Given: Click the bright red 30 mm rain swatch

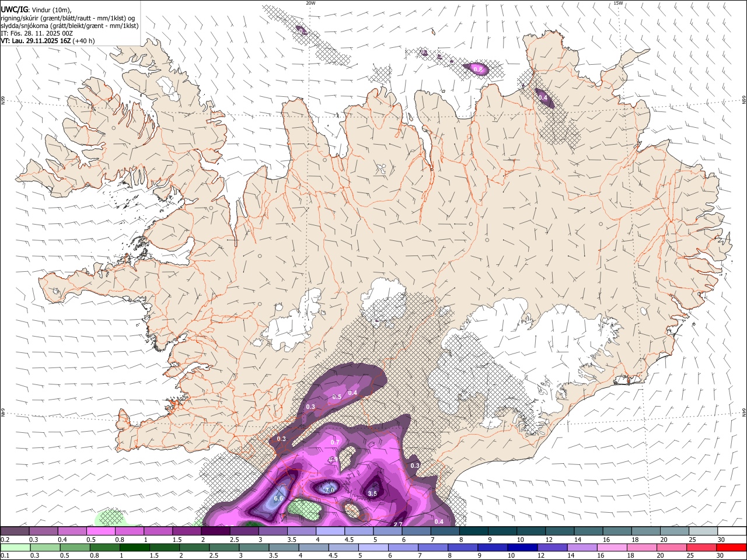Looking at the screenshot, I should [731, 548].
